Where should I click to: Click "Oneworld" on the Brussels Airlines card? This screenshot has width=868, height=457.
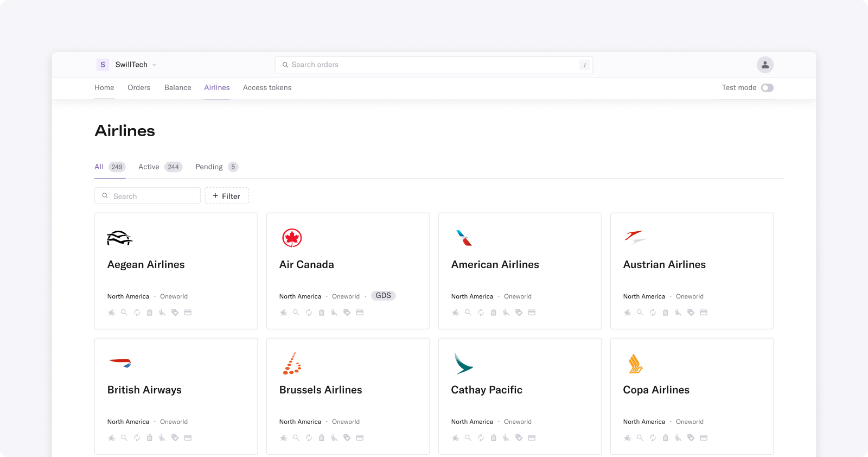coord(346,422)
